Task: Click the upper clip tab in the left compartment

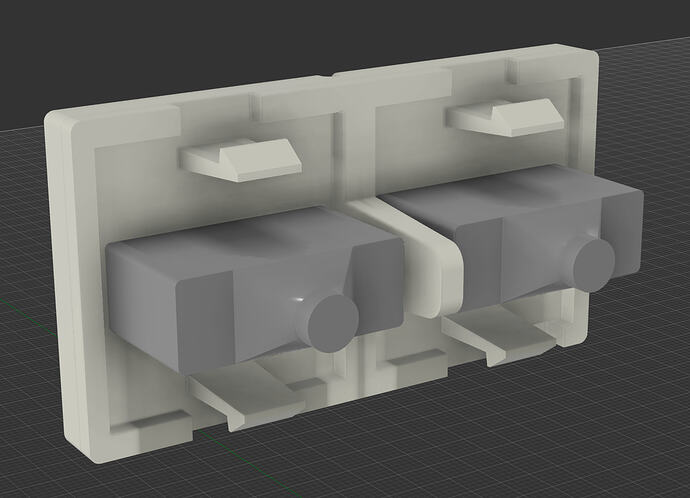Action: [240, 160]
